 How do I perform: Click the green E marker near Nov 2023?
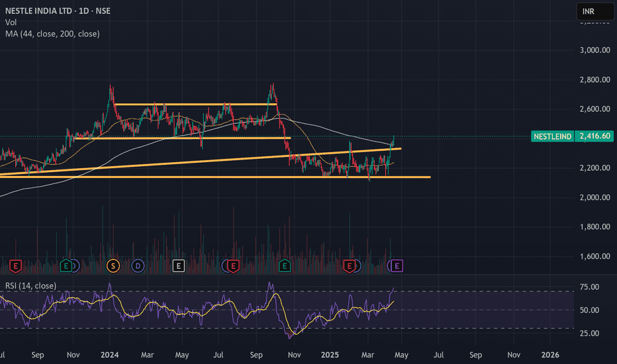[x=66, y=267]
